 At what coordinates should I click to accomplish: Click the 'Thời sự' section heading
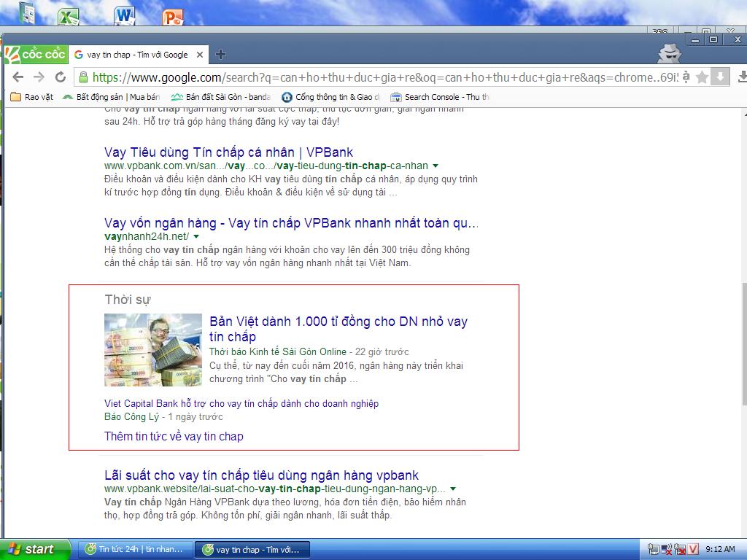point(128,300)
